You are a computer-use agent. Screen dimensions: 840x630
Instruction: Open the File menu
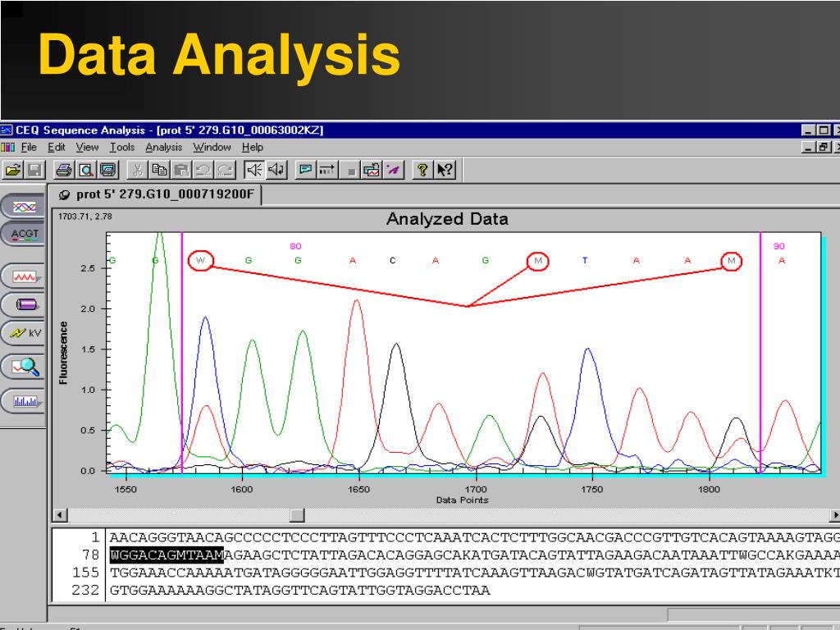click(x=29, y=148)
